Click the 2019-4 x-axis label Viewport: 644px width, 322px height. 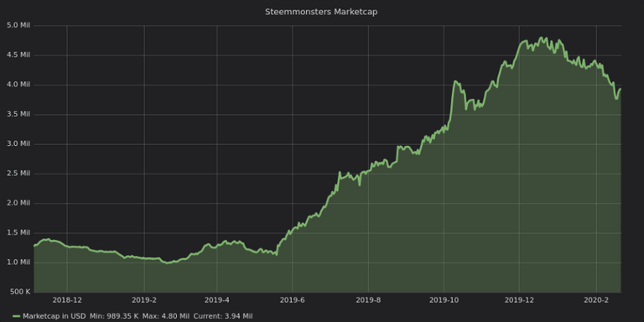point(217,300)
